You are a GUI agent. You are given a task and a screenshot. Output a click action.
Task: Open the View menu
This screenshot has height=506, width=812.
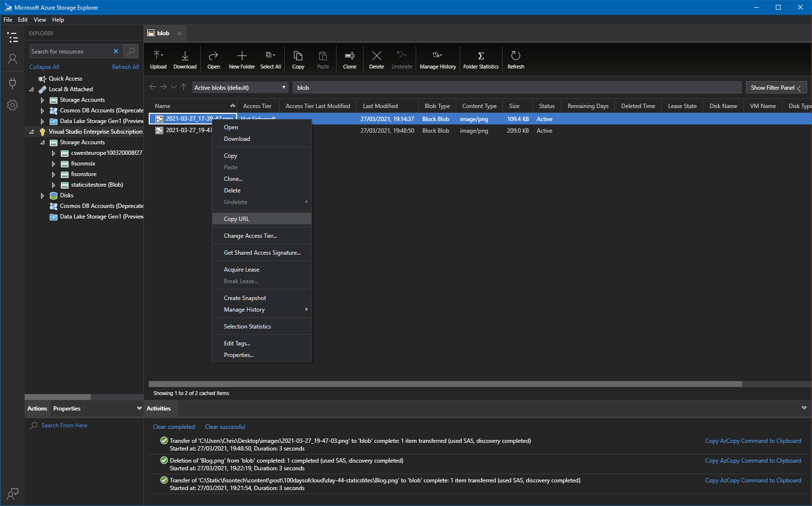click(x=40, y=20)
